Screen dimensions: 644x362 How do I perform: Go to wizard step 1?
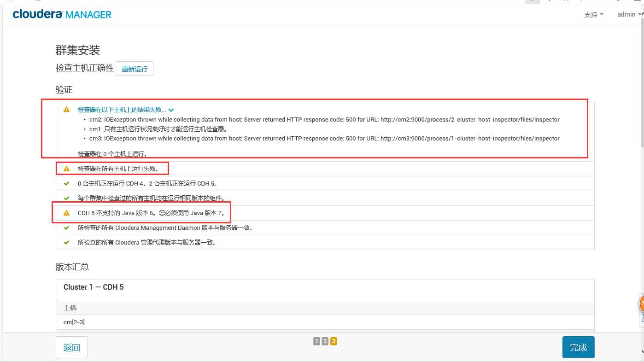point(316,341)
